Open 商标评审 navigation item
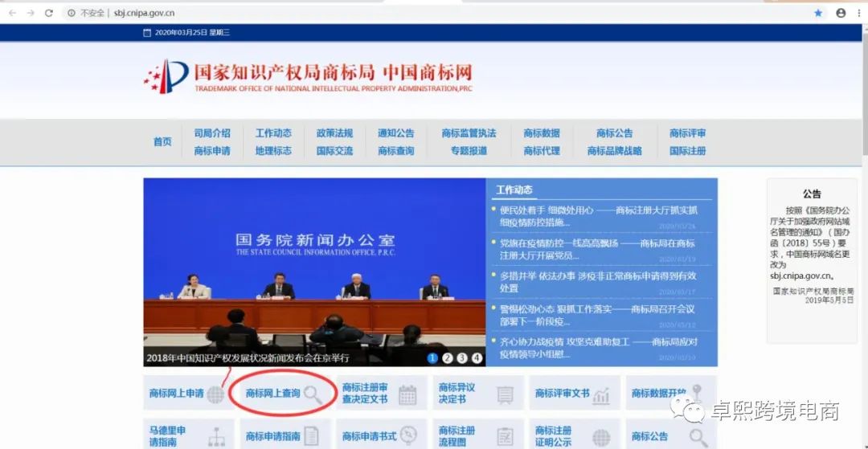Viewport: 868px width, 449px height. pyautogui.click(x=687, y=133)
